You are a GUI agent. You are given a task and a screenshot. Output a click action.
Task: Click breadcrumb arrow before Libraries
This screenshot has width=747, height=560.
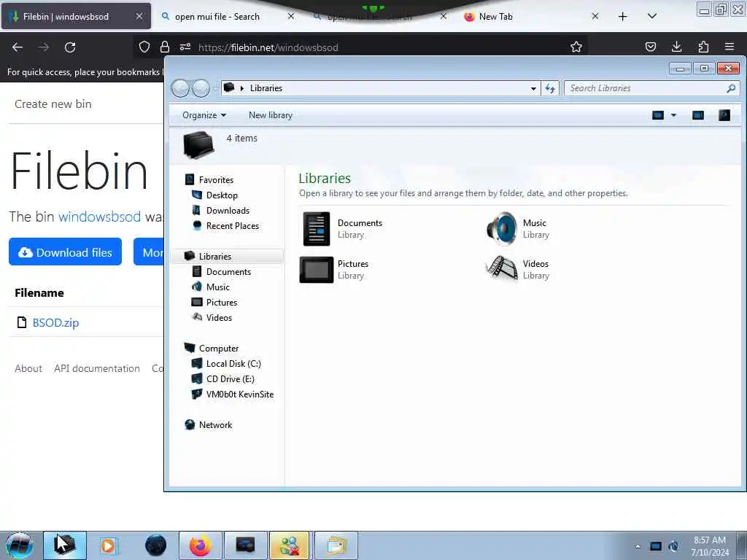[x=242, y=88]
